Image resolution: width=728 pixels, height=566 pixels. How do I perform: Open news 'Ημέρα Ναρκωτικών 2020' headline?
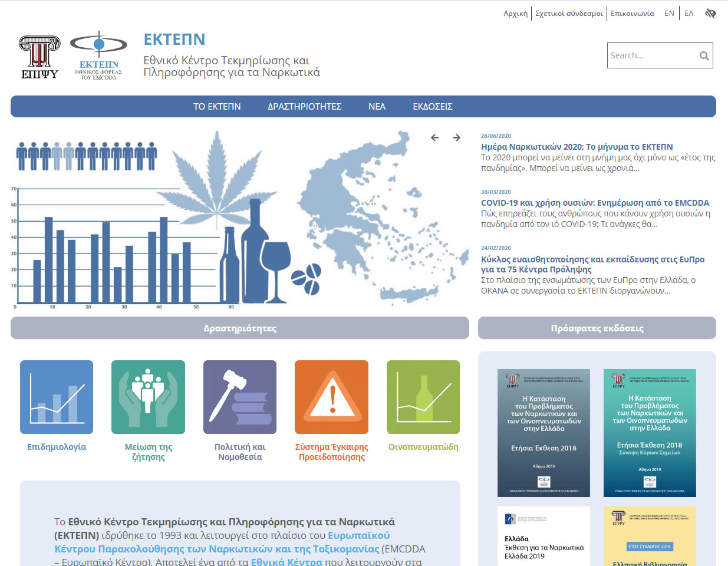(x=577, y=147)
